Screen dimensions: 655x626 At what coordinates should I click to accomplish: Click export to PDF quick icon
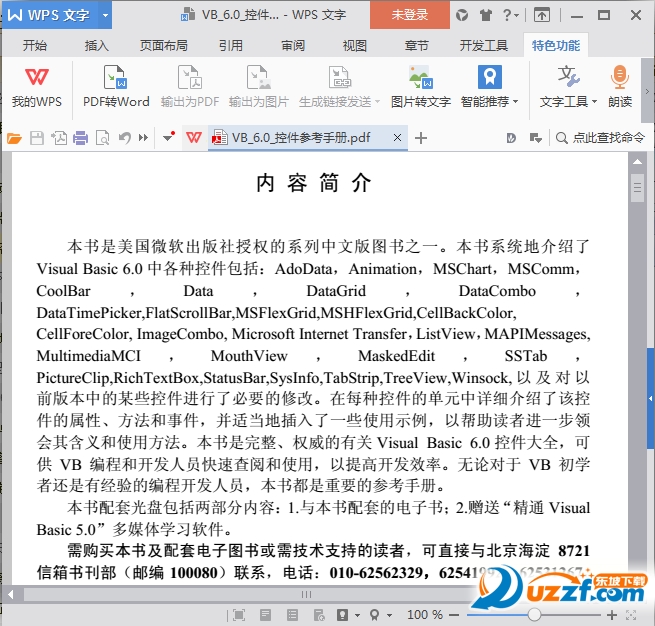click(x=59, y=138)
